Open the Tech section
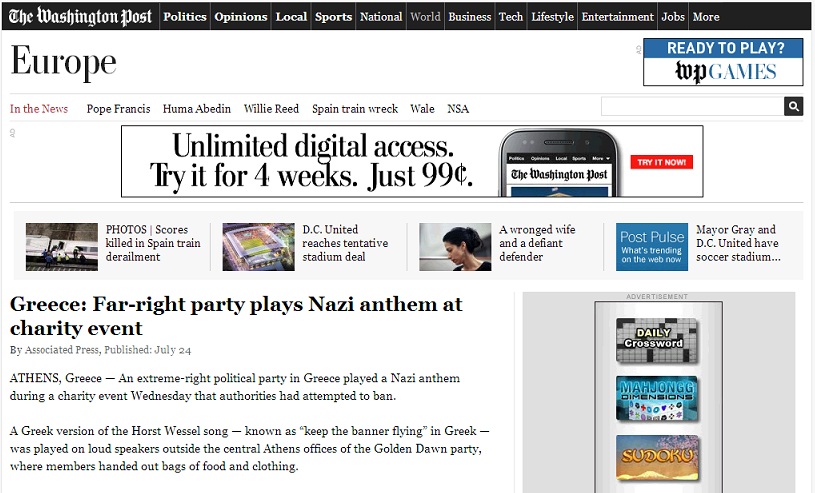 510,17
